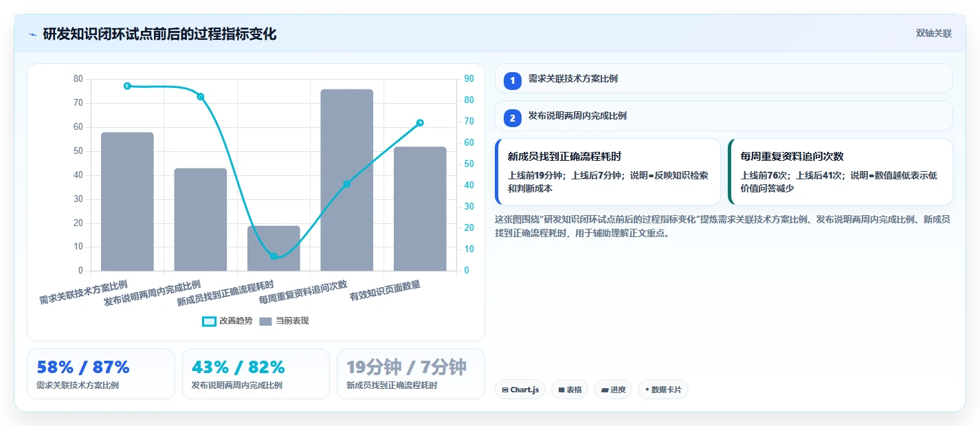Click x-axis label 每周重复资料追问次数

(x=303, y=292)
